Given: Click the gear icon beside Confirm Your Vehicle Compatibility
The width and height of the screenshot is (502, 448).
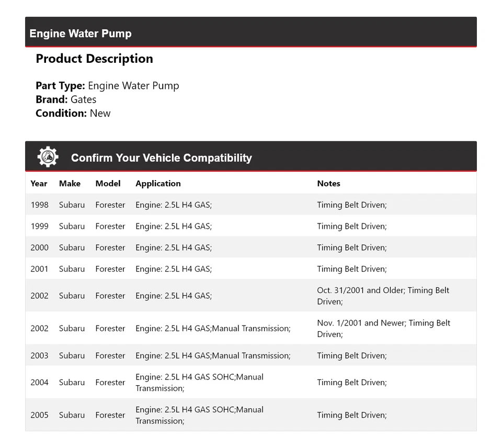Looking at the screenshot, I should 48,157.
